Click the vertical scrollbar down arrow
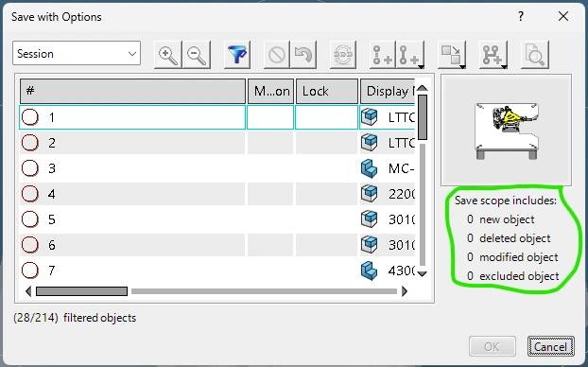588x367 pixels. point(423,274)
